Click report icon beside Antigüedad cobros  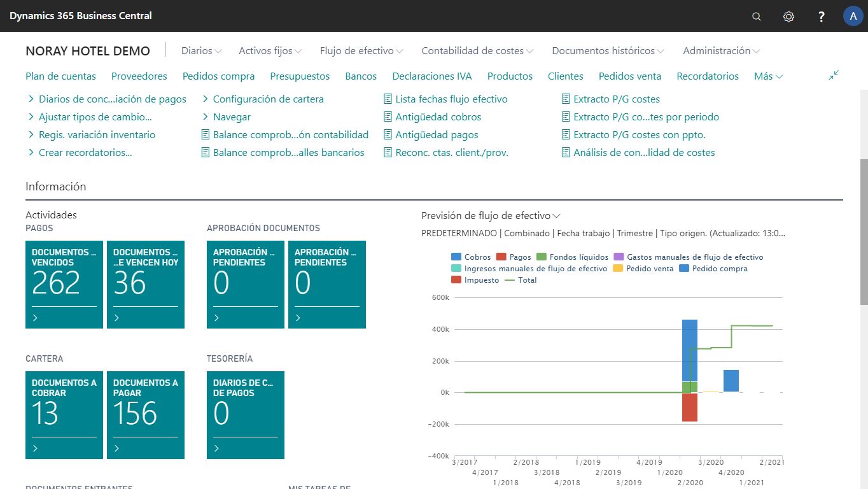[x=388, y=117]
